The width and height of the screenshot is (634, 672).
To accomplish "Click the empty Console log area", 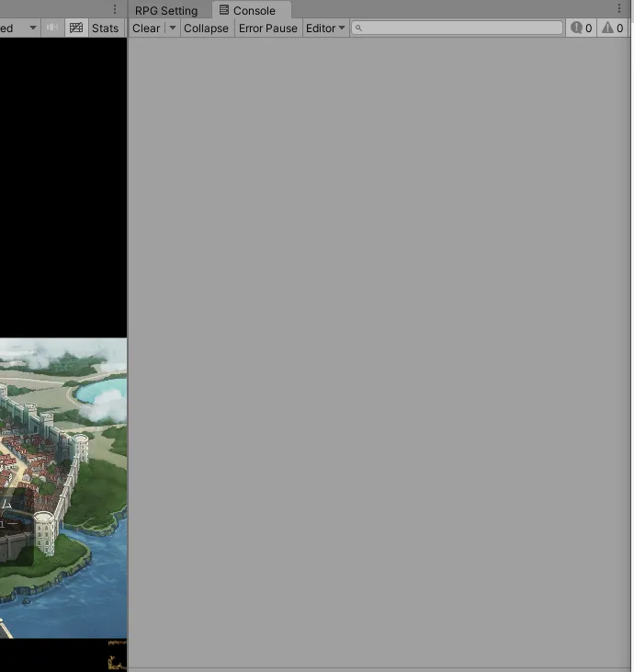I will tap(380, 349).
